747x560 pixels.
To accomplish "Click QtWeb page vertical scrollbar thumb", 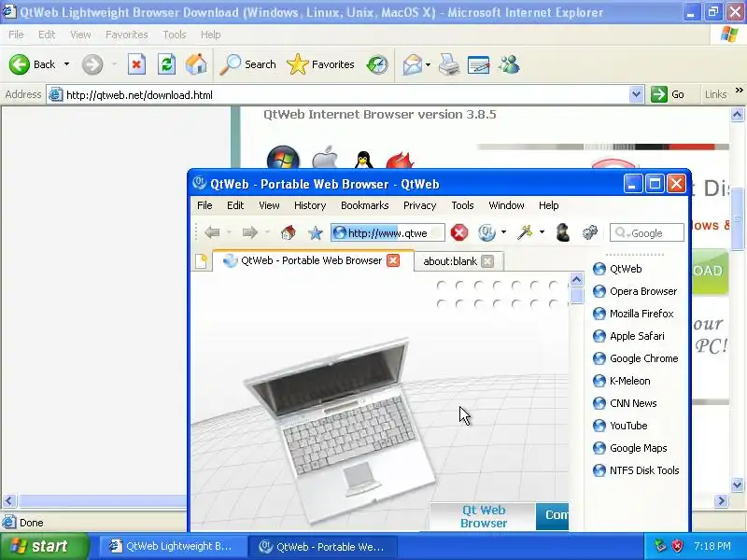I will [x=576, y=295].
